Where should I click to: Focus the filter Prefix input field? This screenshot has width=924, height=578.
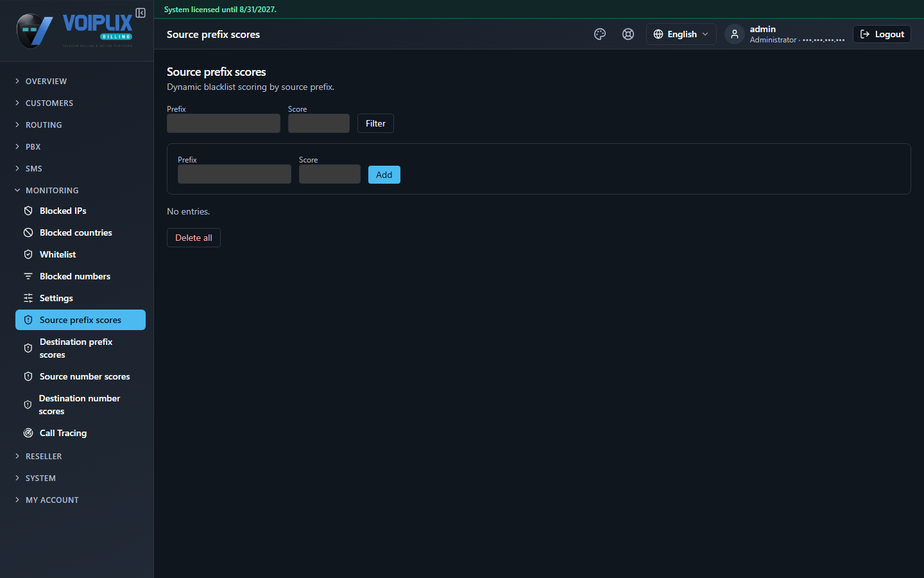coord(223,123)
